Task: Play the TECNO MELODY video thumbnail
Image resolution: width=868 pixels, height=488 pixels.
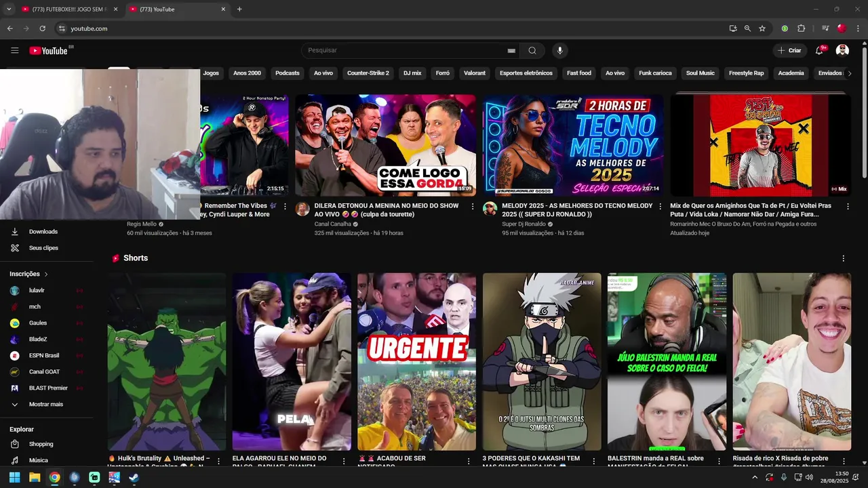Action: click(x=573, y=145)
